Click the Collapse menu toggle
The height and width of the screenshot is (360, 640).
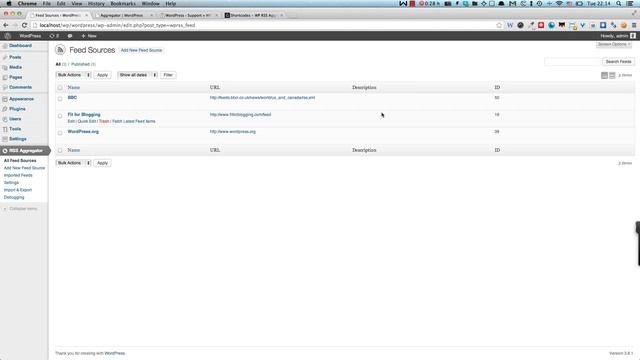pos(20,209)
